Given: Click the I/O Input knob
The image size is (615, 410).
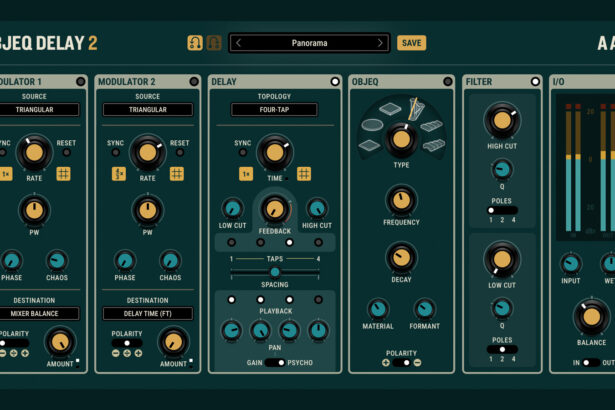Looking at the screenshot, I should click(x=571, y=264).
